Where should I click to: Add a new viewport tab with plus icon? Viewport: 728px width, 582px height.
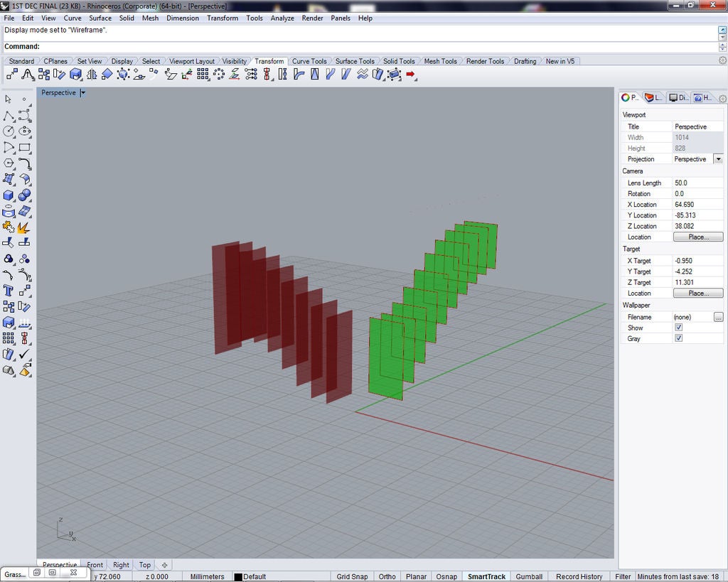pos(164,565)
